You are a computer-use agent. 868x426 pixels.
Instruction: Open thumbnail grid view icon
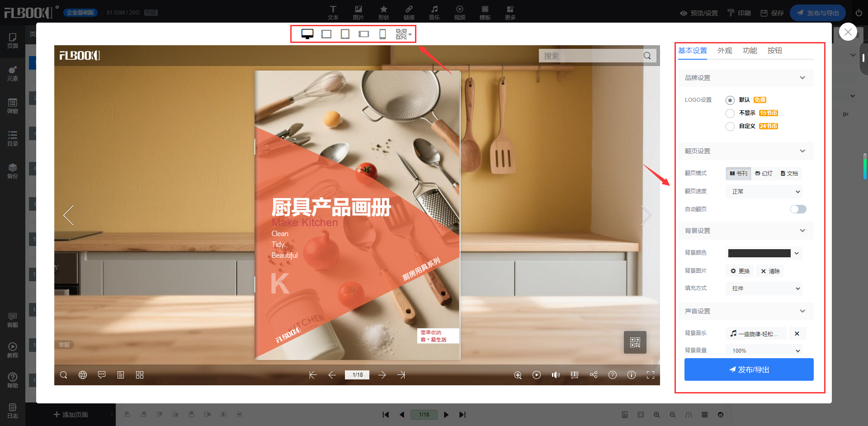point(140,375)
